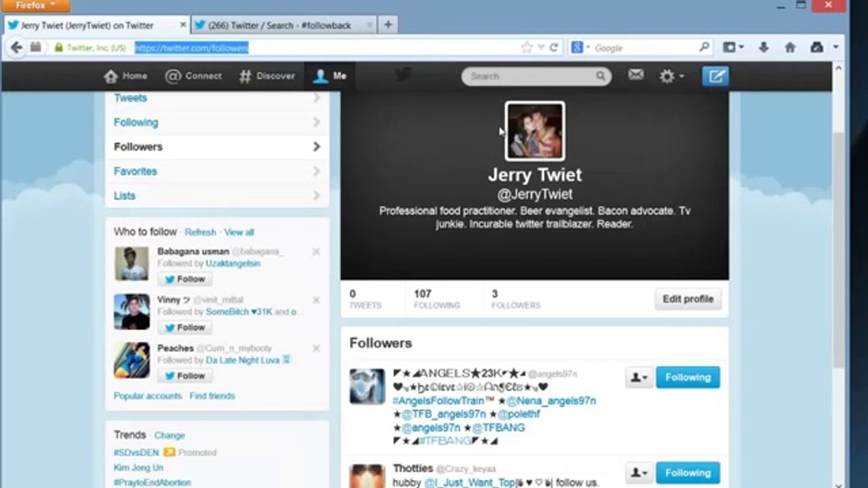Click the Edit profile button
The width and height of the screenshot is (868, 488).
(x=688, y=299)
